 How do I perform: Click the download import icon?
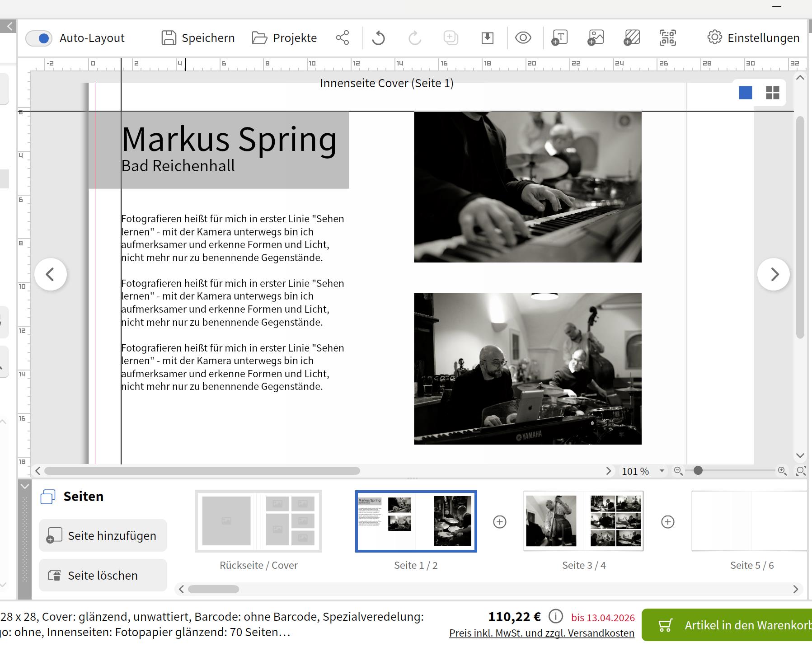(487, 38)
